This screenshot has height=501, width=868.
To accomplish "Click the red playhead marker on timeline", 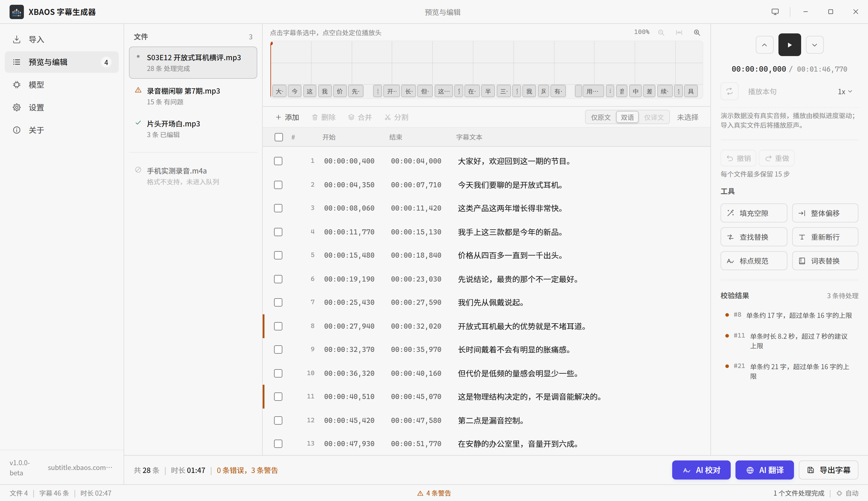I will click(271, 44).
